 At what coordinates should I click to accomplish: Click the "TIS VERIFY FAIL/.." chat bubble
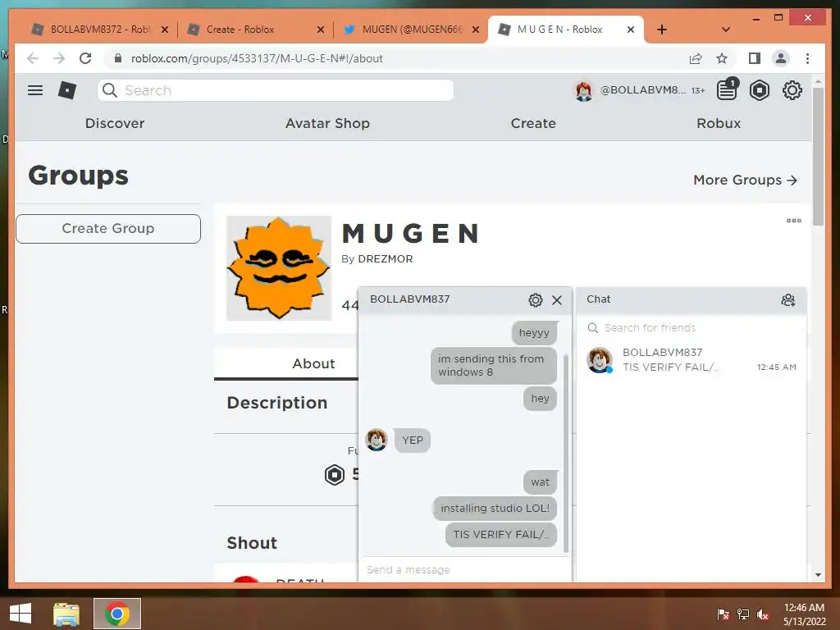coord(501,535)
